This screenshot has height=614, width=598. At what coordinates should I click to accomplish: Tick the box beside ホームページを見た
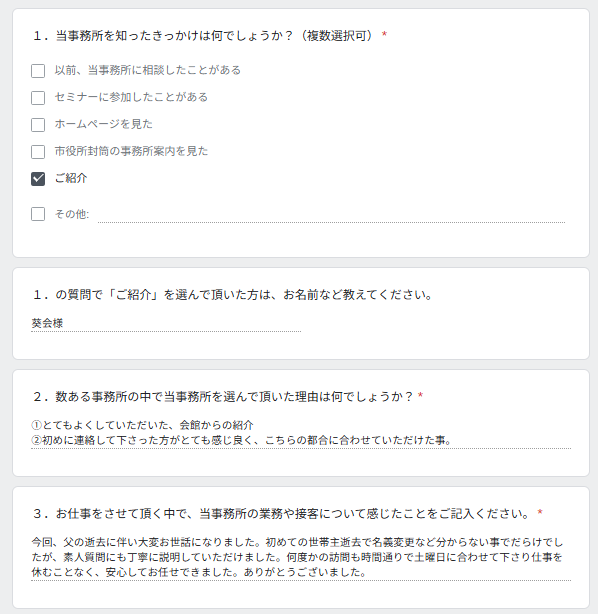[38, 125]
